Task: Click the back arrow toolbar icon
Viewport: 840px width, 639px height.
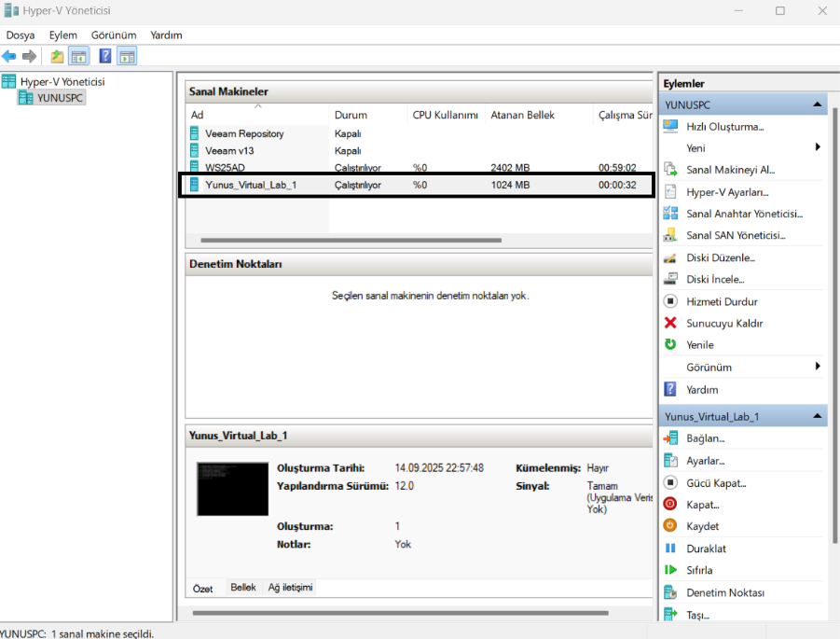Action: tap(9, 57)
